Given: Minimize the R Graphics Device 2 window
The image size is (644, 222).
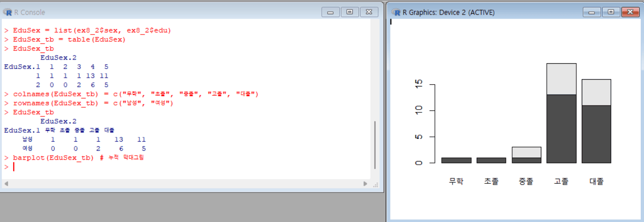Looking at the screenshot, I should pos(591,12).
